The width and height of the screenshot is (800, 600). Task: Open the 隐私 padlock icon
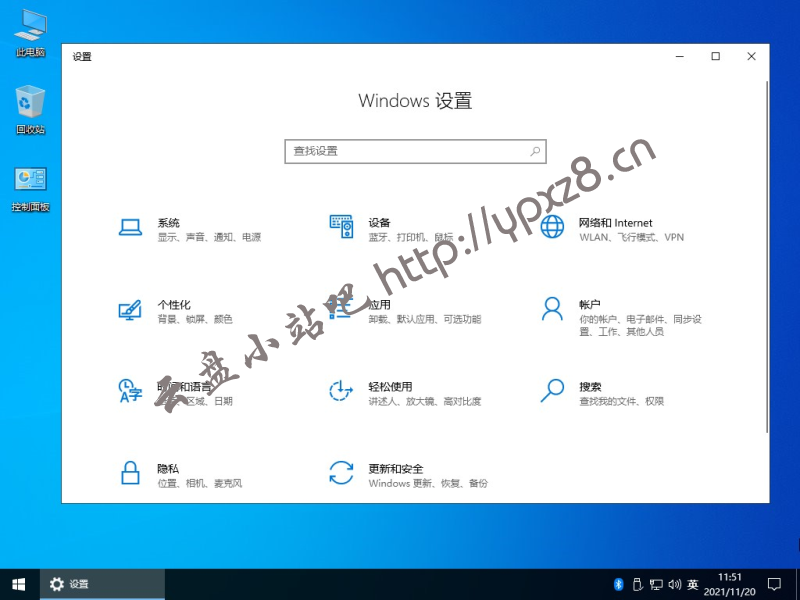point(130,472)
